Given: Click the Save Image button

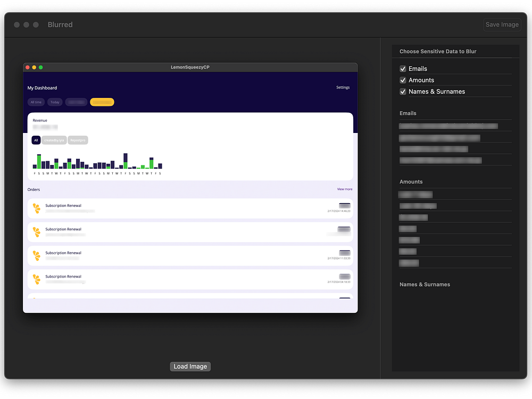Looking at the screenshot, I should (502, 25).
